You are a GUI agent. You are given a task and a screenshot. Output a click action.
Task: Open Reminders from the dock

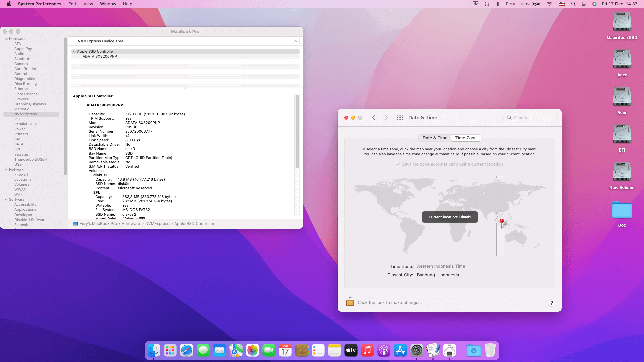[x=318, y=351]
